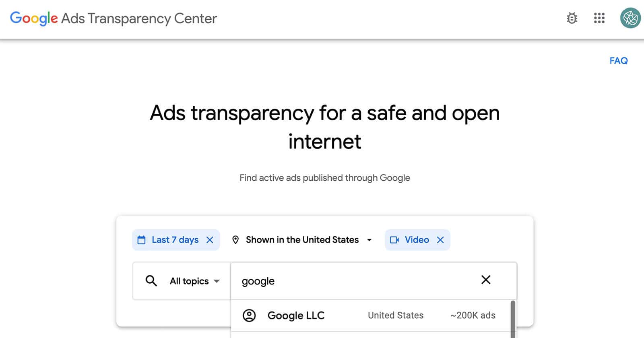Screen dimensions: 644x338
Task: Click the Google logo
Action: (x=34, y=18)
